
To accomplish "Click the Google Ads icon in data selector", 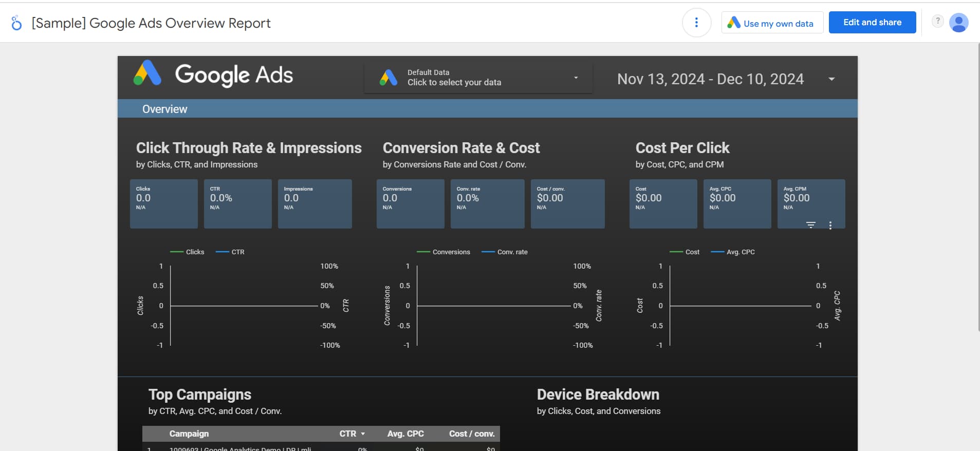I will point(389,78).
